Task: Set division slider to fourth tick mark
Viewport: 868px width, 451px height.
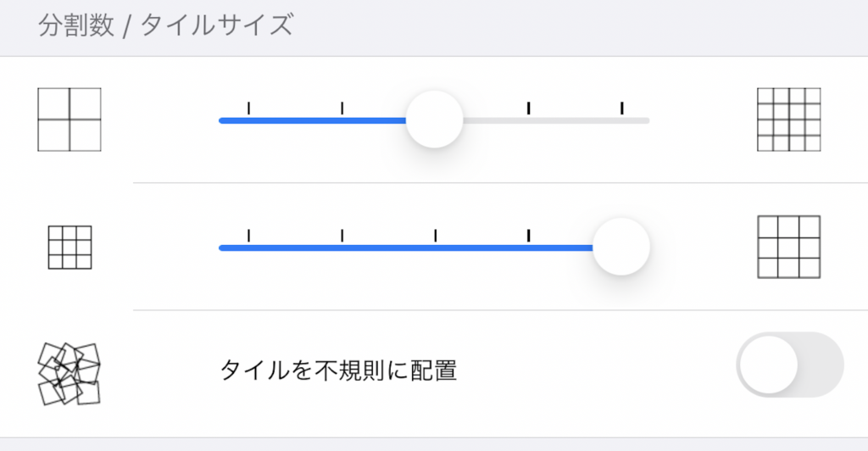Action: point(529,120)
